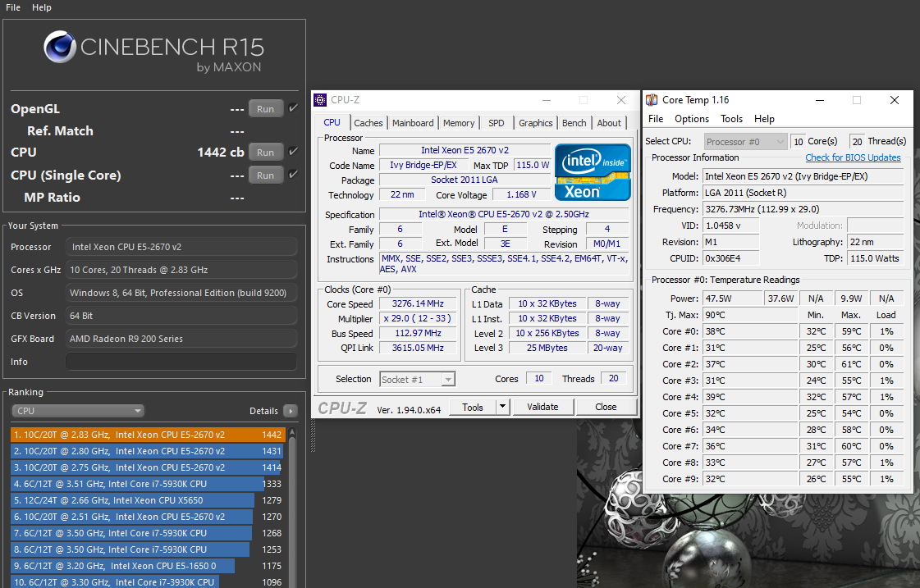920x588 pixels.
Task: Close the Core Temp window
Action: pos(894,100)
